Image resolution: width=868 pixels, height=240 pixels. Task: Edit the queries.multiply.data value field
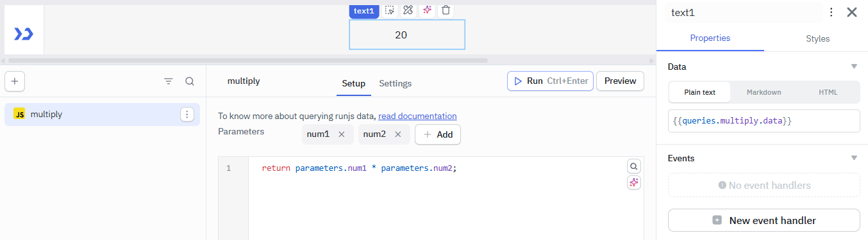point(764,121)
